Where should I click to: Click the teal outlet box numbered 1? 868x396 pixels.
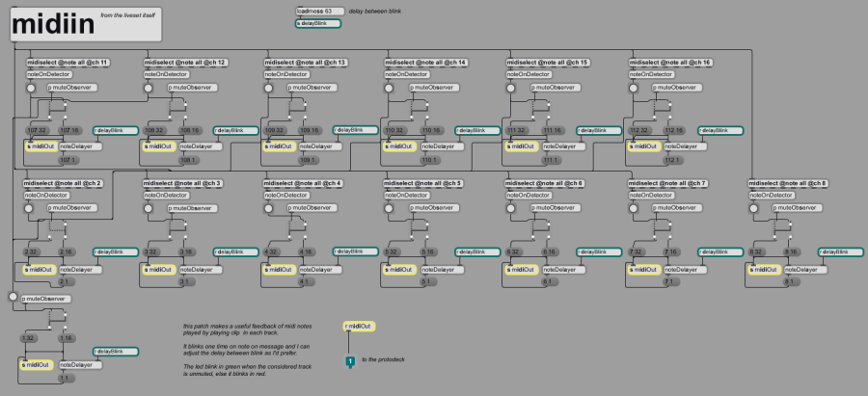(350, 361)
